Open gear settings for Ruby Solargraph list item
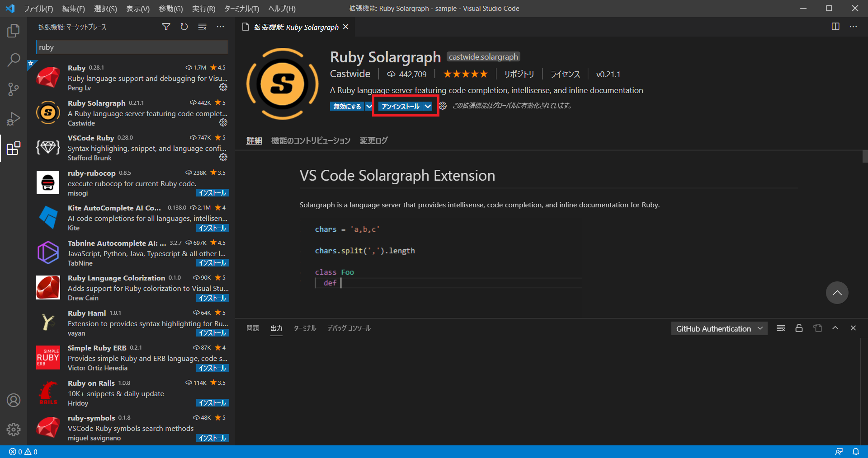Viewport: 868px width, 458px height. 223,122
